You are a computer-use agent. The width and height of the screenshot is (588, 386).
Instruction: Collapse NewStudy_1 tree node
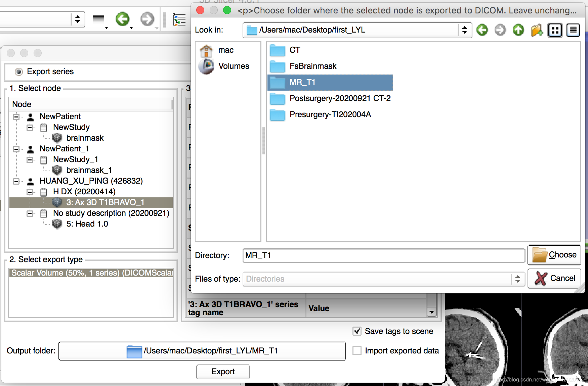click(x=30, y=160)
